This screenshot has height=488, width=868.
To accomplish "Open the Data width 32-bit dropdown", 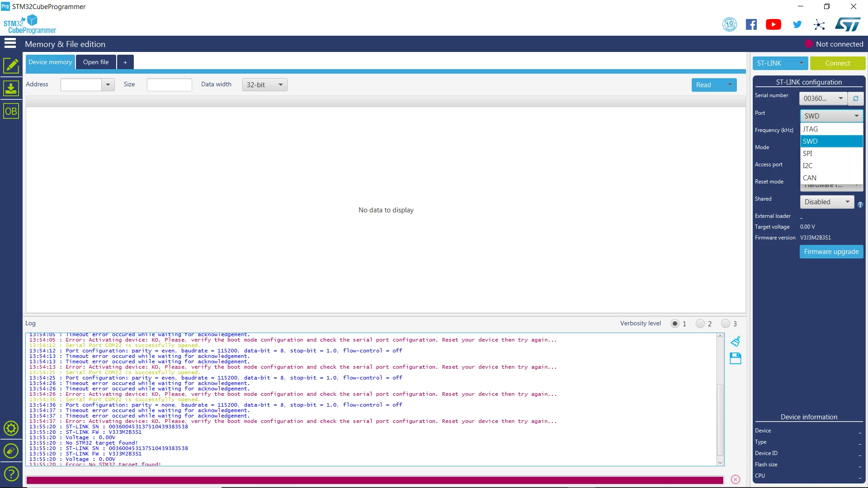I will [265, 85].
